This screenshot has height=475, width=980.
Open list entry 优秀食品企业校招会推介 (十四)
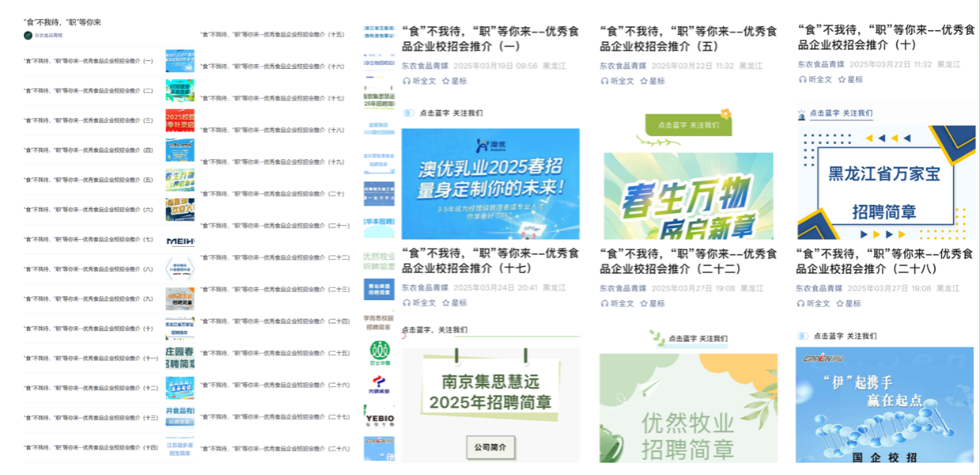pyautogui.click(x=90, y=447)
